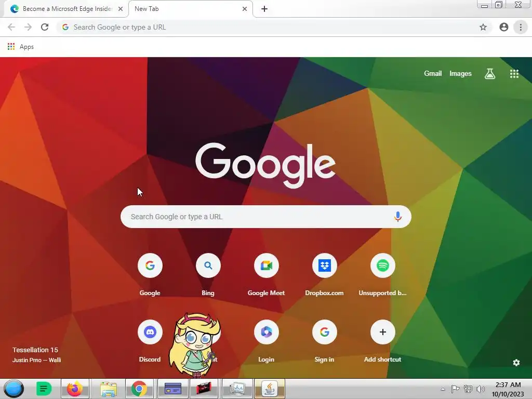Go back to the previous page
532x399 pixels.
click(x=11, y=27)
